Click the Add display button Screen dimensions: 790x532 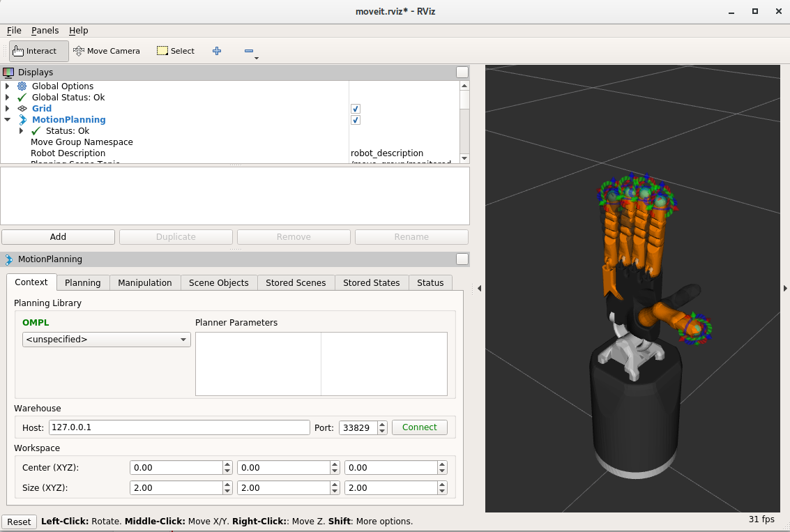coord(58,237)
